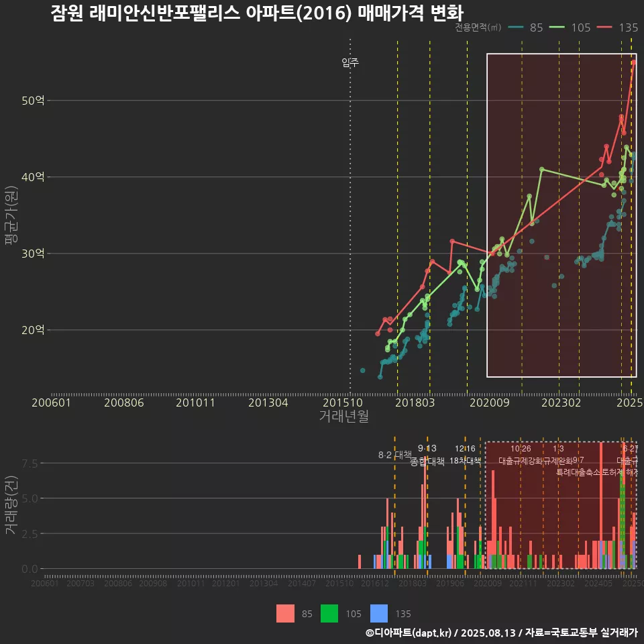
Task: Click the 특례대출축소 annotation
Action: point(578,472)
